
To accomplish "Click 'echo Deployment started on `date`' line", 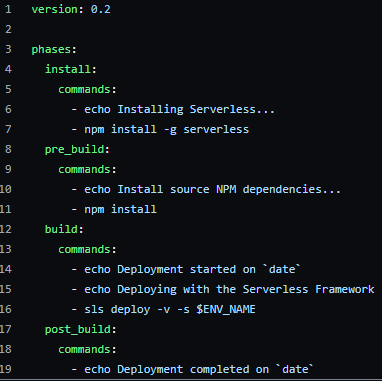I will coord(192,269).
